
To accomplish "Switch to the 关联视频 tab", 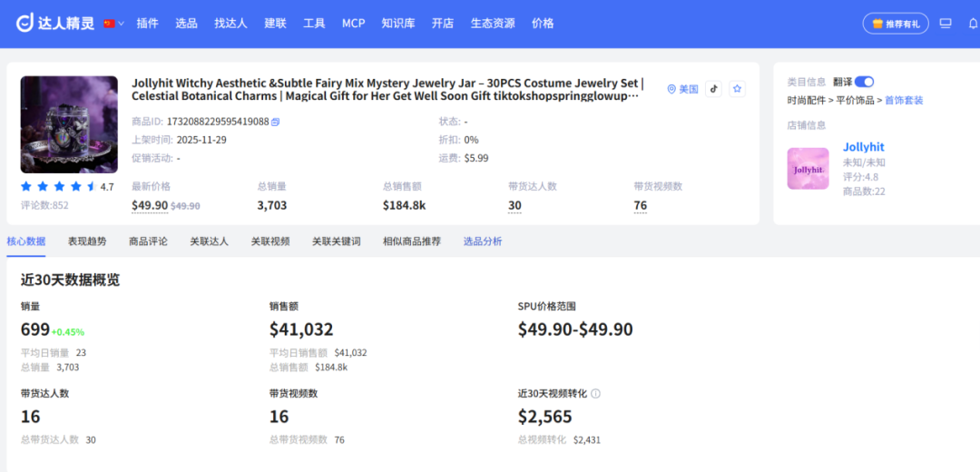I will tap(270, 241).
